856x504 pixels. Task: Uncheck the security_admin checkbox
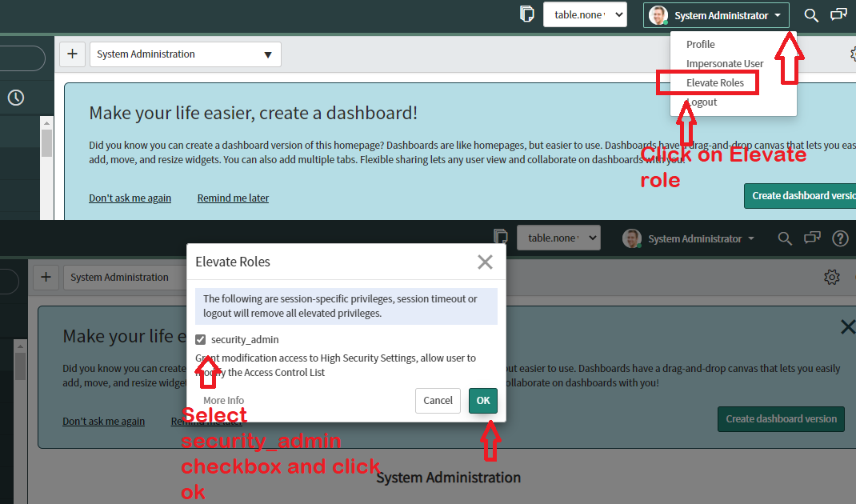[200, 339]
